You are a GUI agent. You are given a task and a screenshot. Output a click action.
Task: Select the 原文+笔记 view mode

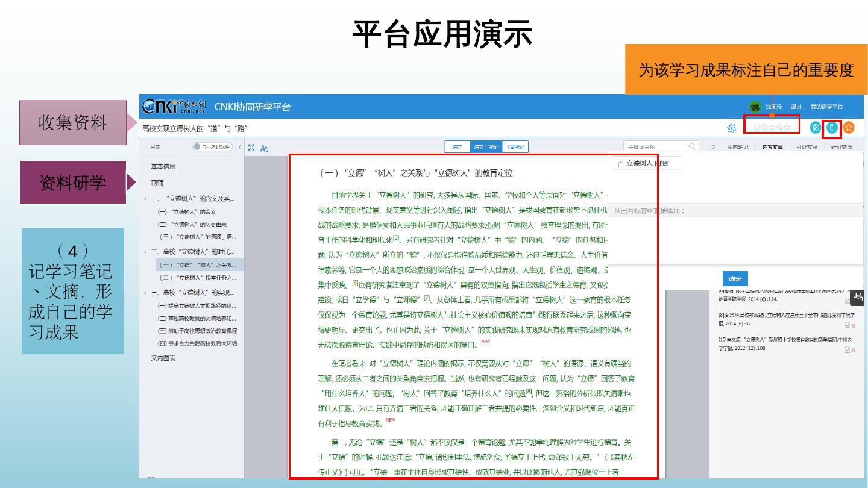point(486,146)
